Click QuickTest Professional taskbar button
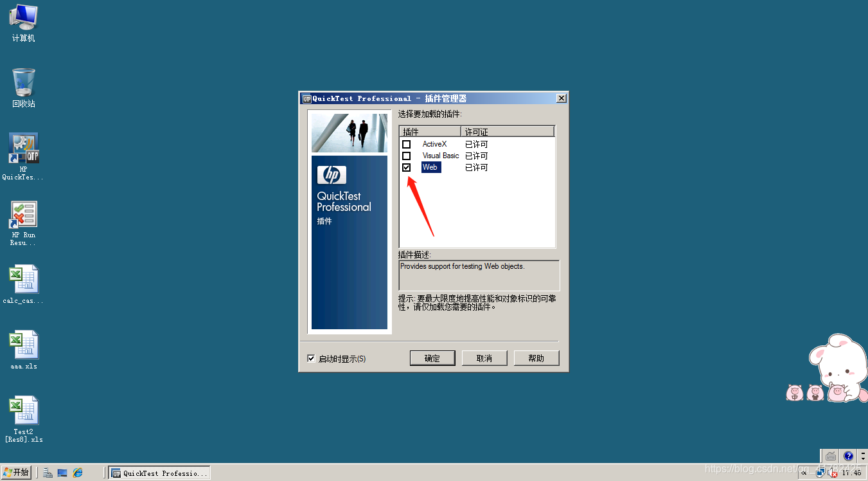This screenshot has height=481, width=868. pyautogui.click(x=159, y=473)
